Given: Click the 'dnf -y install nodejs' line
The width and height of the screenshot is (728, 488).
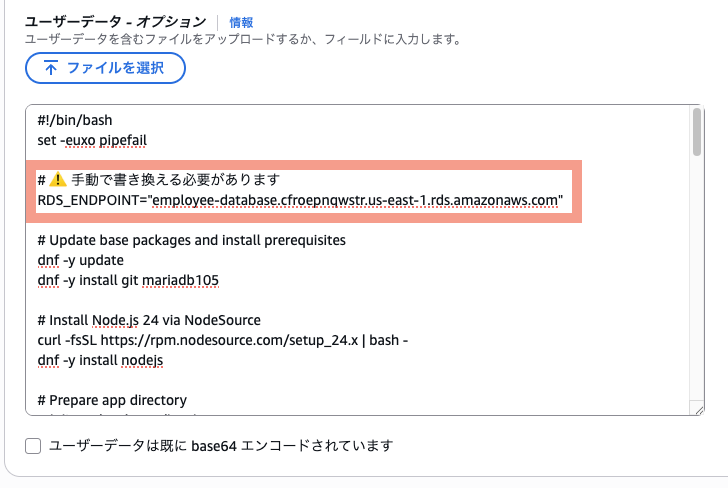Looking at the screenshot, I should click(100, 360).
